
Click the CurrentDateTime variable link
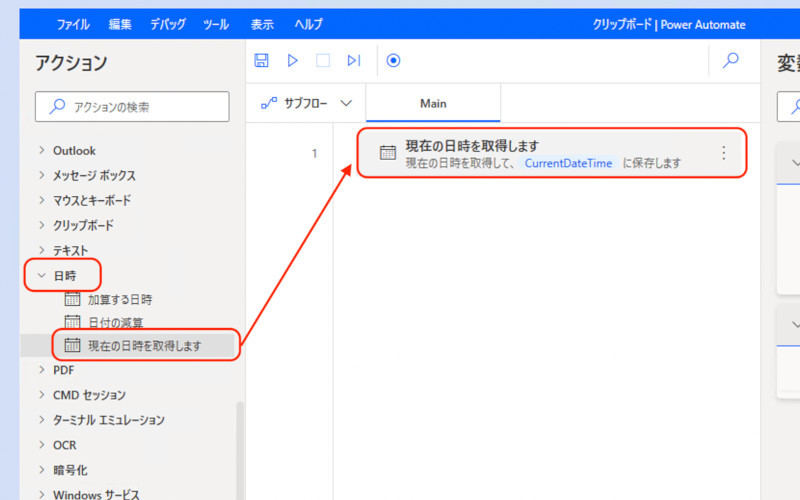click(568, 163)
